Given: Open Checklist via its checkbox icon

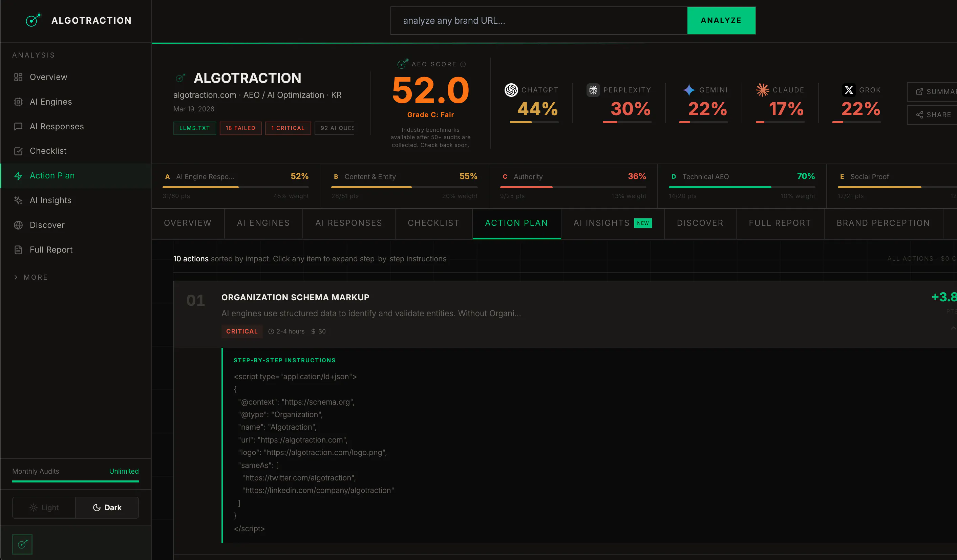Looking at the screenshot, I should click(18, 151).
